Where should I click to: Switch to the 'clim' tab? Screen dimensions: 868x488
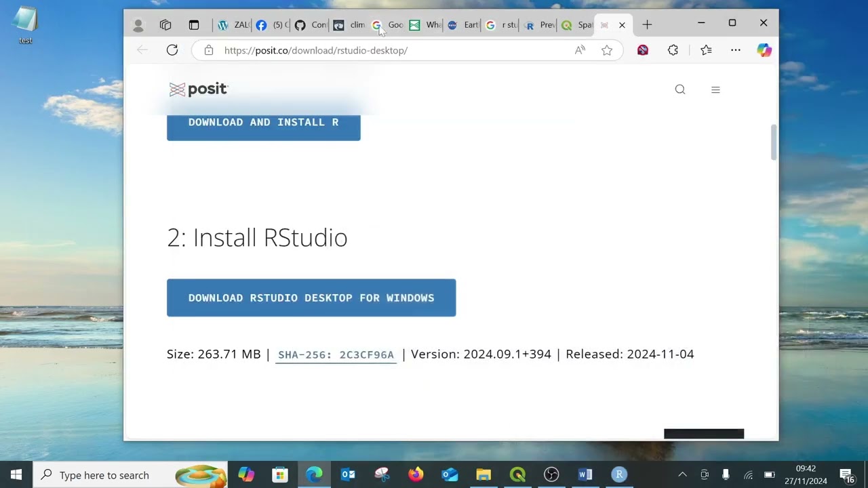[x=349, y=25]
